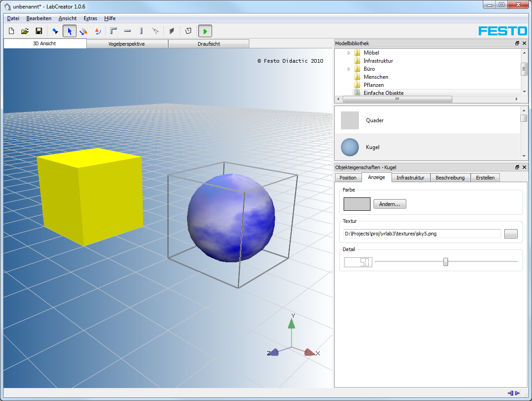Open a file with the folder icon
Screen dimensions: 532x401
(25, 31)
